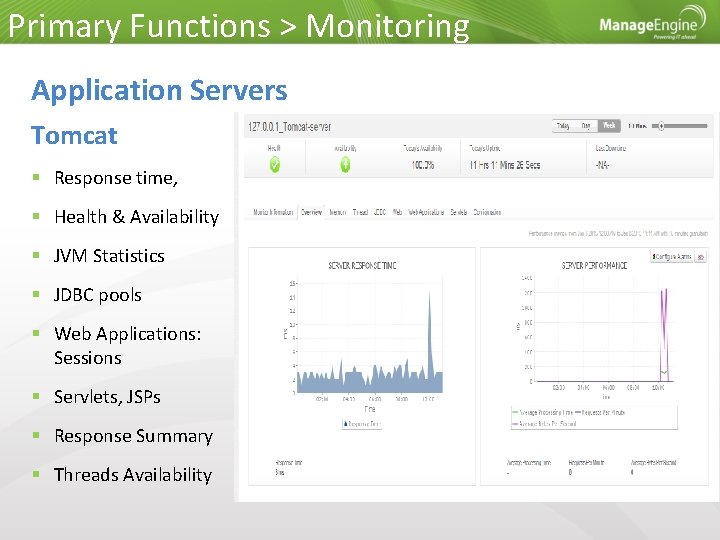Select the Today time range button
The height and width of the screenshot is (540, 720).
(x=562, y=126)
